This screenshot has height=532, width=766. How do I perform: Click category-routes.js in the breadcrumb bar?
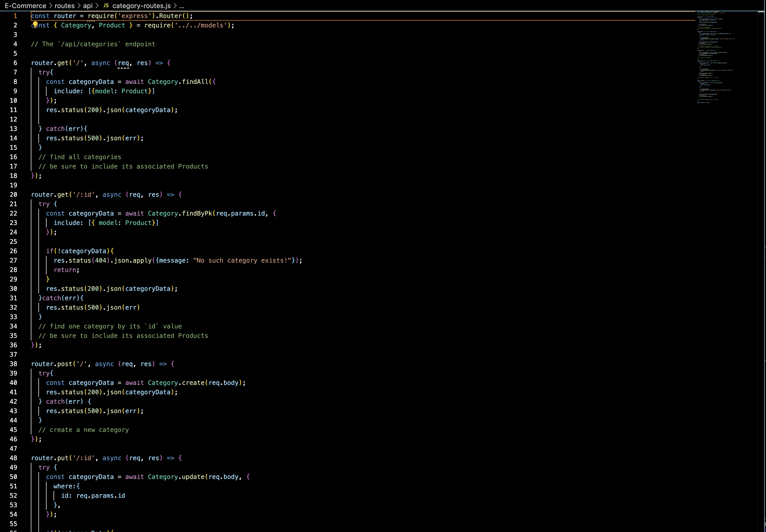pos(141,6)
